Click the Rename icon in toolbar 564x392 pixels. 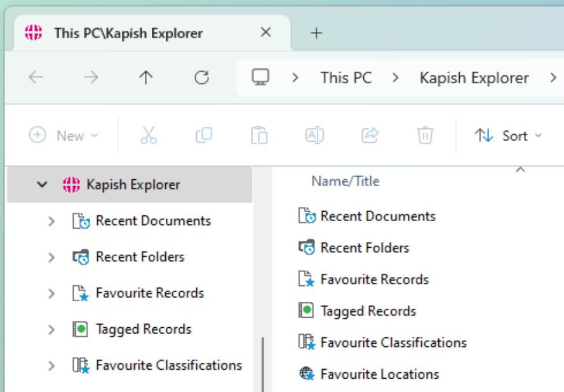point(315,135)
